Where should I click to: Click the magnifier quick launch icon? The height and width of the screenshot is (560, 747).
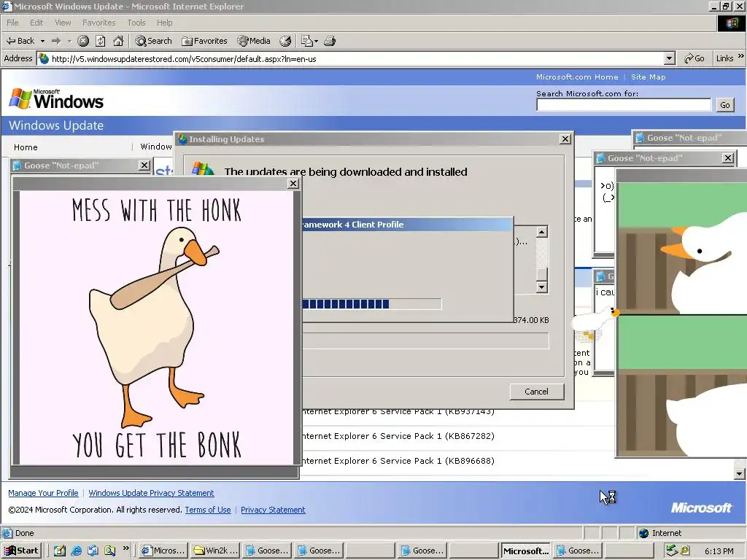[x=109, y=551]
